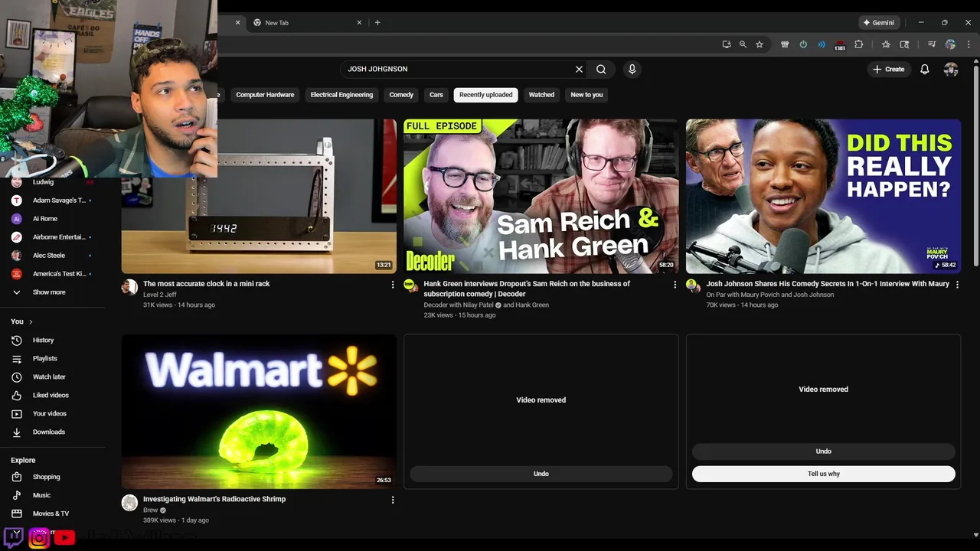Click the red extension with 1303 badge
980x551 pixels.
840,45
